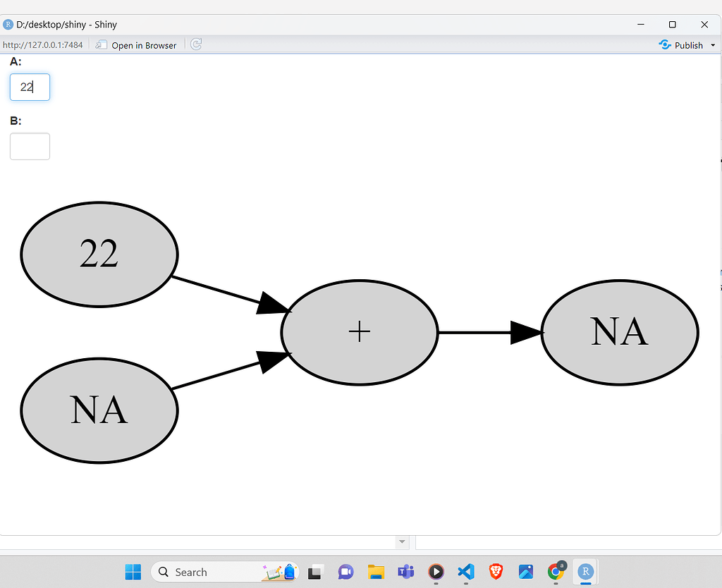Open Media Player from the taskbar
Viewport: 722px width, 588px height.
pyautogui.click(x=436, y=572)
